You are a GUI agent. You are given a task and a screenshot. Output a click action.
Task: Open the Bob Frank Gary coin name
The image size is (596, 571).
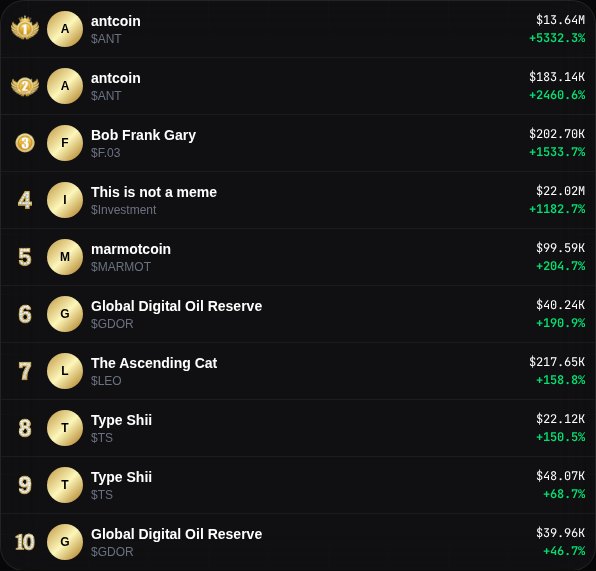[143, 136]
